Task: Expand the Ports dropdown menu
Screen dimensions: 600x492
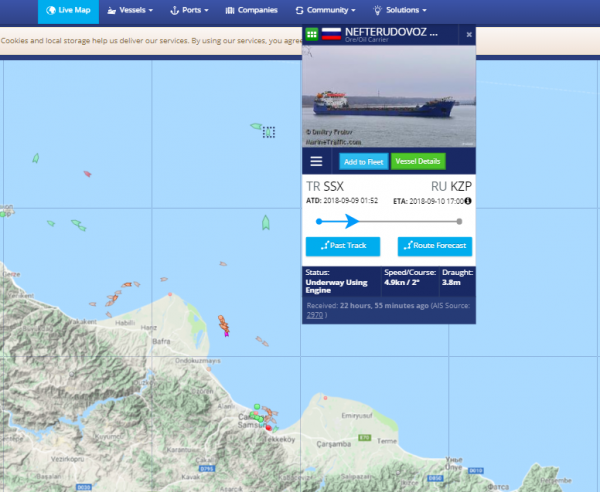Action: [190, 11]
